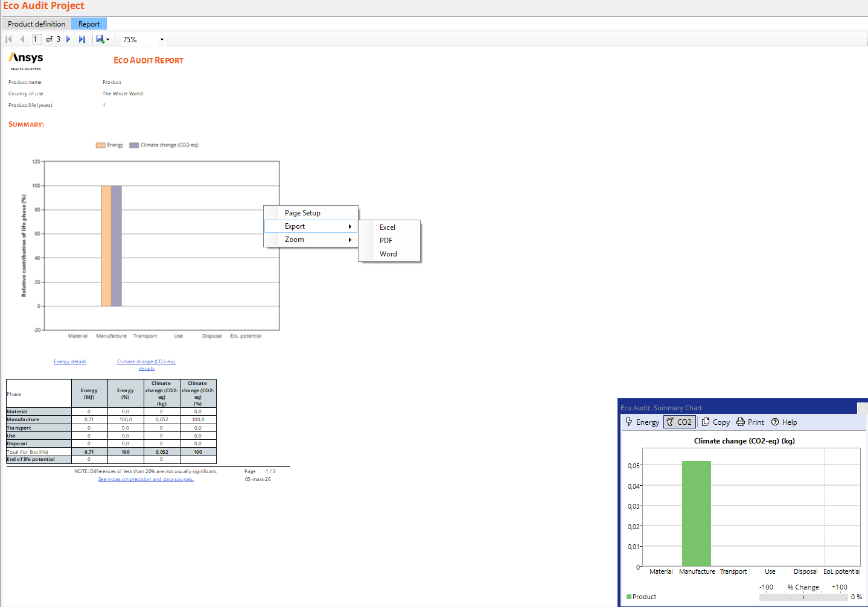Open Help in Summary Chart window
Viewport: 868px width, 607px height.
(784, 422)
